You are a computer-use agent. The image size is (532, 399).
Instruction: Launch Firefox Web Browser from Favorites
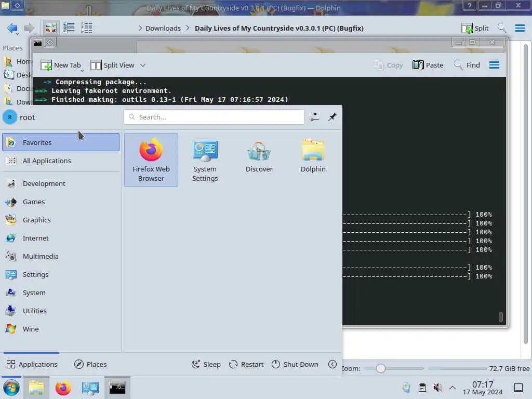(x=151, y=160)
